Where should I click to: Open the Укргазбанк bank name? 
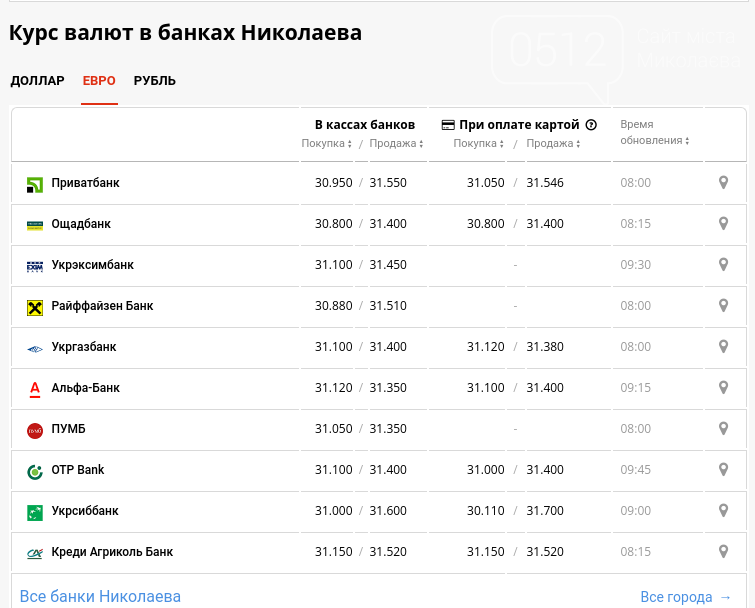pyautogui.click(x=84, y=347)
